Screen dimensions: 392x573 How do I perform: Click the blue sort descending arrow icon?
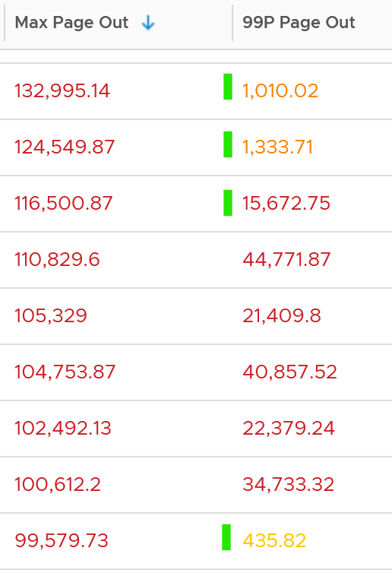(x=148, y=23)
